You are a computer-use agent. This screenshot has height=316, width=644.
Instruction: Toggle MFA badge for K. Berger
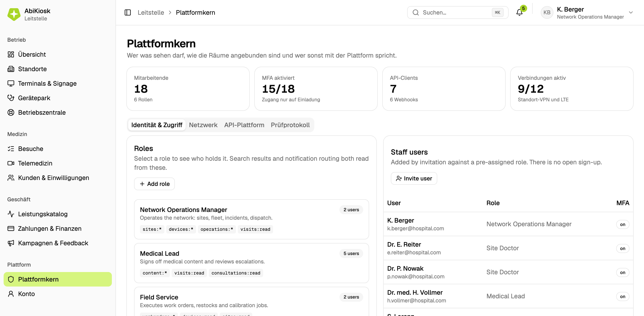pos(622,224)
